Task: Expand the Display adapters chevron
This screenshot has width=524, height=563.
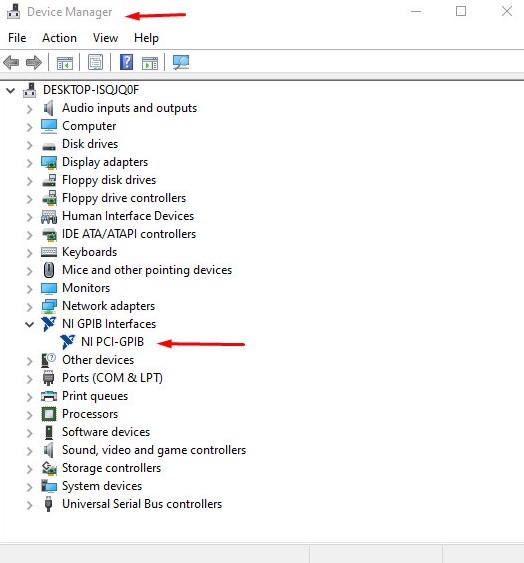Action: [x=29, y=163]
